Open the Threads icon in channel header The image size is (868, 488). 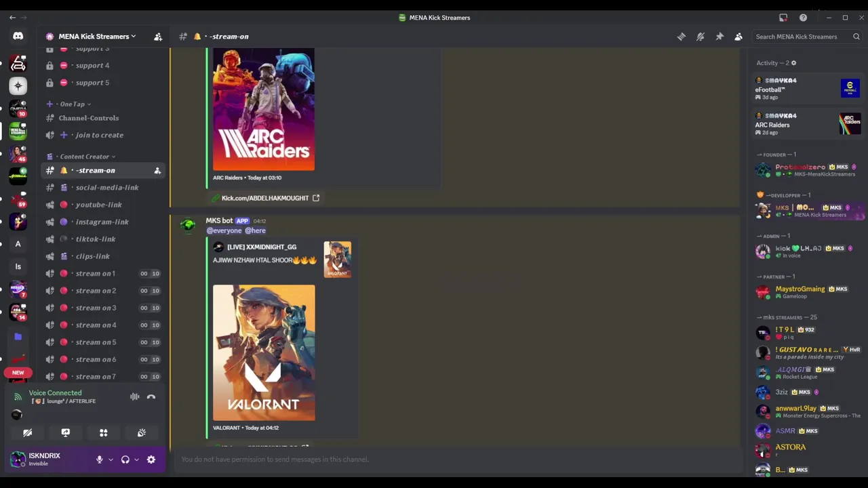(682, 37)
